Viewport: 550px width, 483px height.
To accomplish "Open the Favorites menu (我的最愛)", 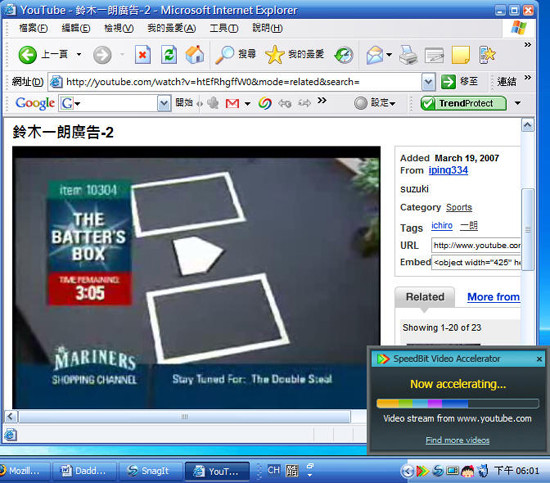I will pos(172,28).
